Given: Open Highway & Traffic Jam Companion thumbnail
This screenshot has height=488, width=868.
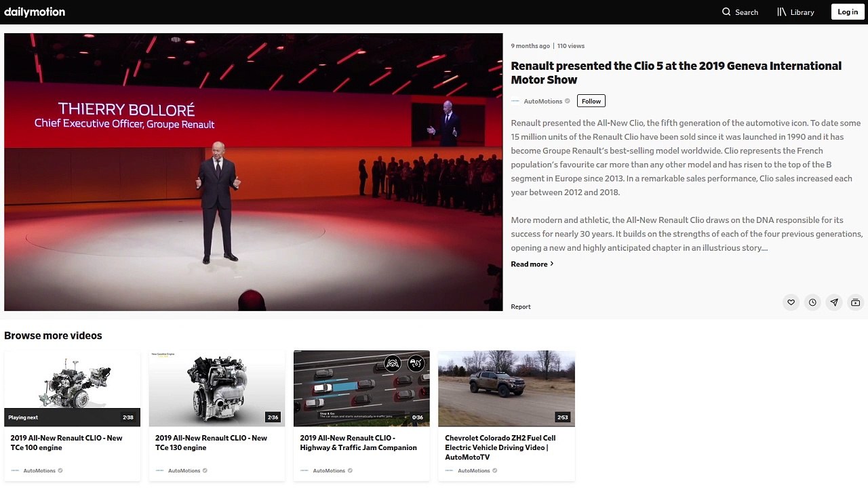Looking at the screenshot, I should pos(361,388).
